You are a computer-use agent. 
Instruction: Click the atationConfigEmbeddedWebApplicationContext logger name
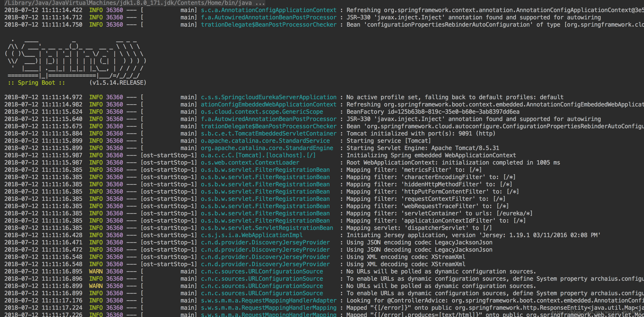pos(269,105)
